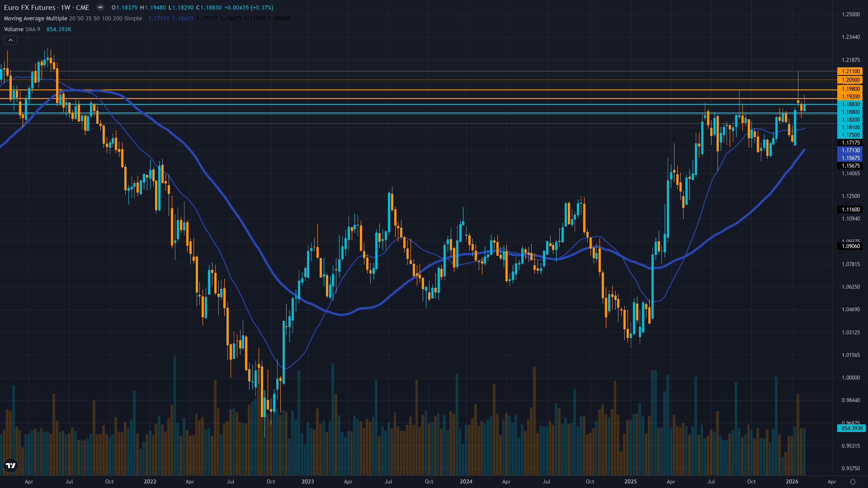
Task: Select the cyan 1.17500 price label
Action: click(x=850, y=135)
